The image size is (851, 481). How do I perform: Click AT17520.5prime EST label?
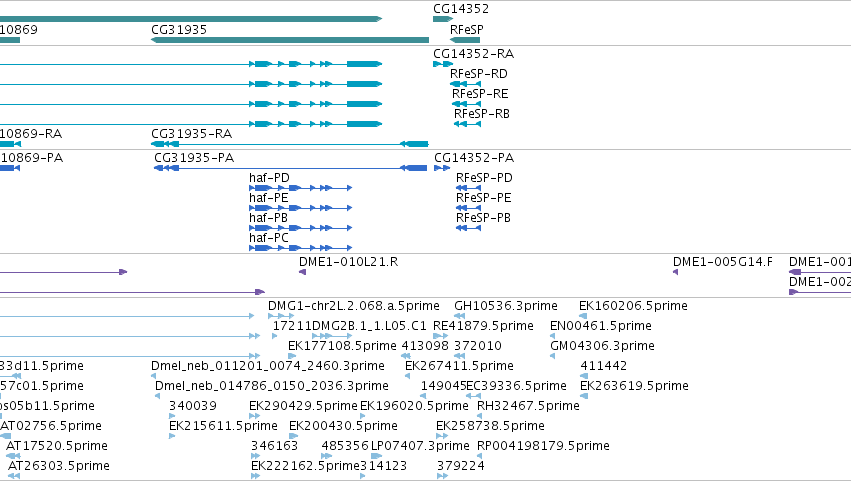[57, 447]
